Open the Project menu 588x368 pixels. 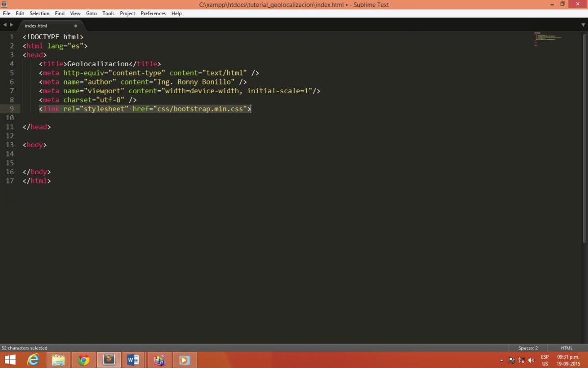point(127,13)
